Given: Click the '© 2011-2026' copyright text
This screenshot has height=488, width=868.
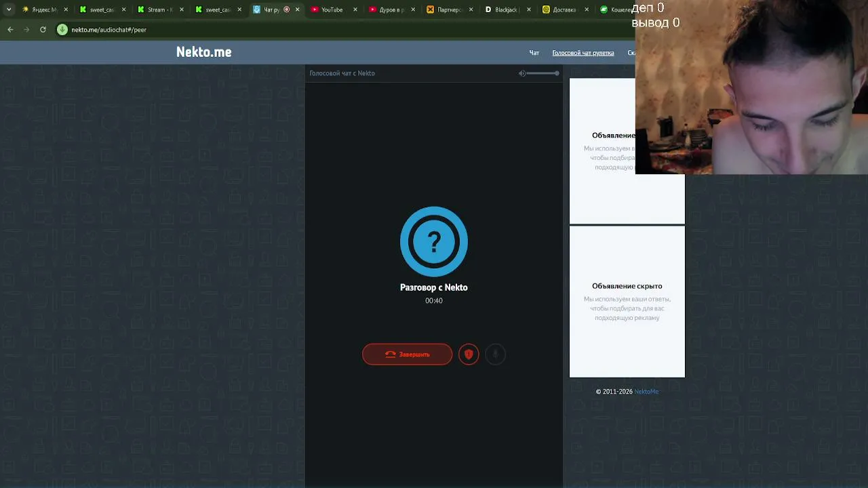Looking at the screenshot, I should pos(614,392).
